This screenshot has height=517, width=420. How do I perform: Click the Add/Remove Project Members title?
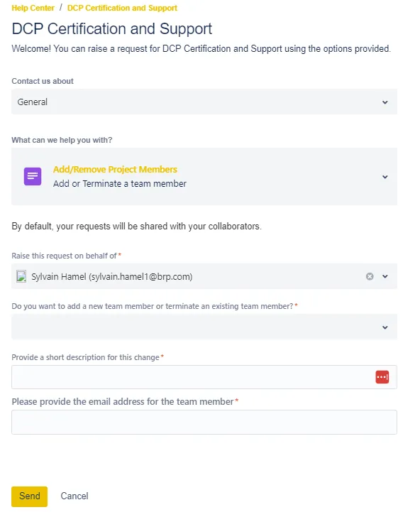point(115,170)
